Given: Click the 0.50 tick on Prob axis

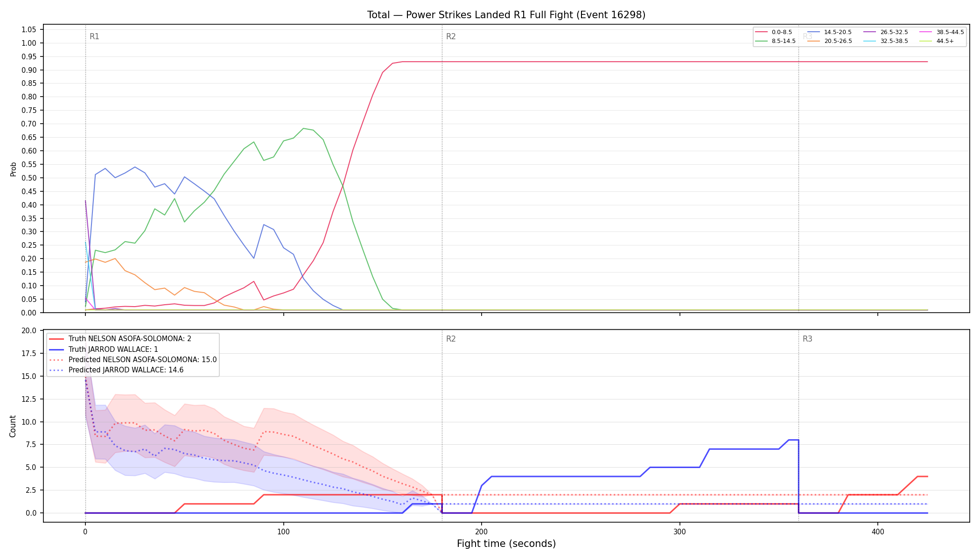Looking at the screenshot, I should click(x=29, y=178).
